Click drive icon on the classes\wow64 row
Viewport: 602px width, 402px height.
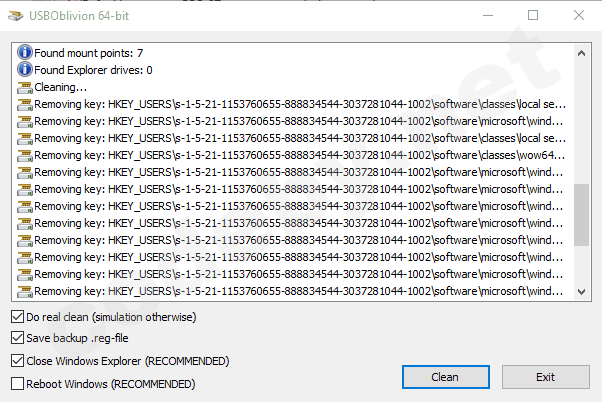click(x=25, y=155)
